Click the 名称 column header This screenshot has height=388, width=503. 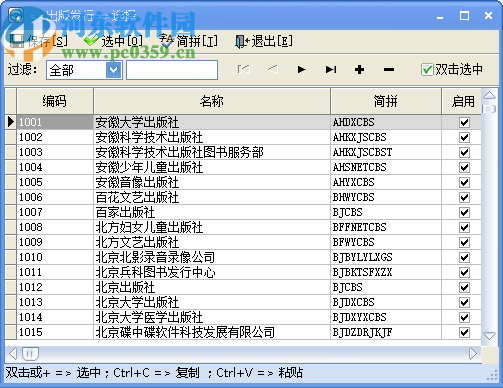212,101
